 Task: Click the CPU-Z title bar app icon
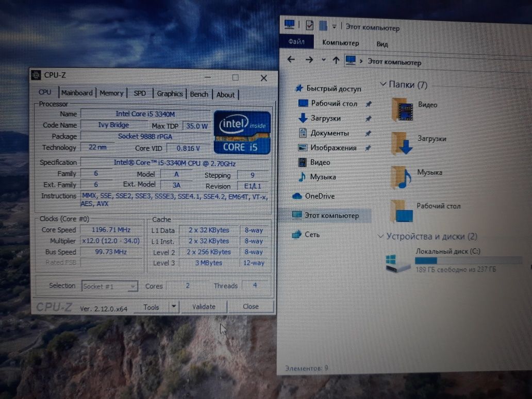tap(36, 75)
